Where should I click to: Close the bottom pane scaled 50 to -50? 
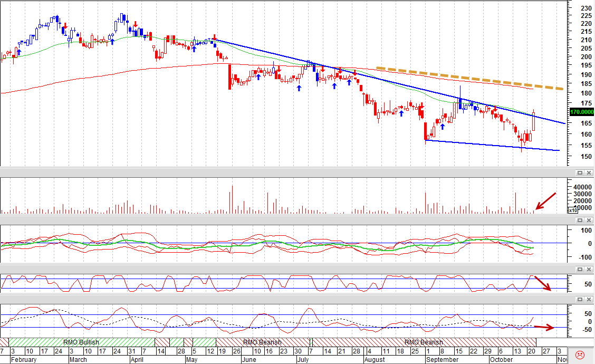589,300
